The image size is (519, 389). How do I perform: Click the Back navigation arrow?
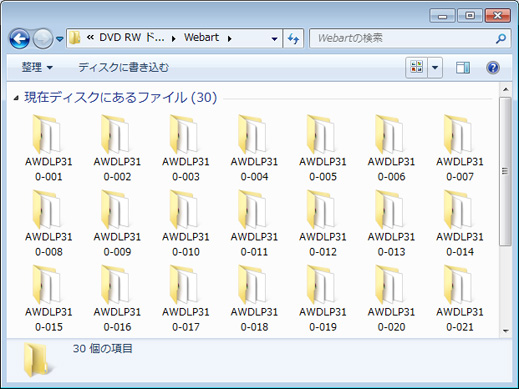pyautogui.click(x=19, y=39)
